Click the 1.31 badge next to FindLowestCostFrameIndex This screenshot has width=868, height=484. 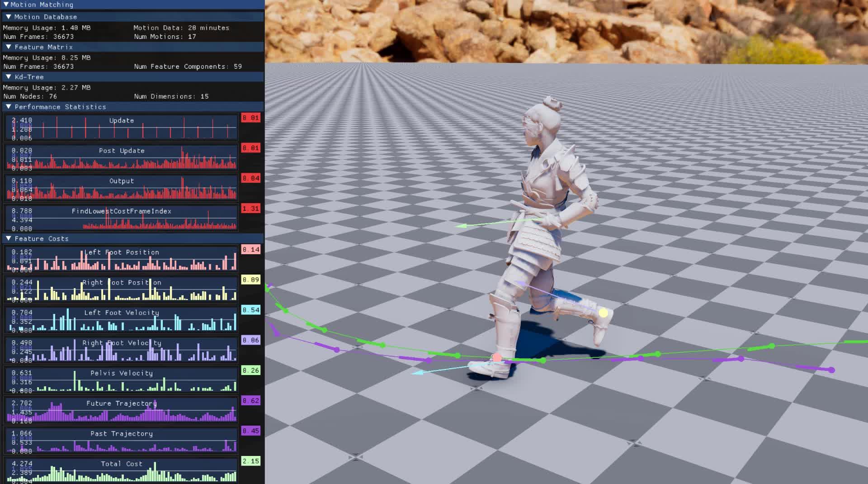(250, 209)
